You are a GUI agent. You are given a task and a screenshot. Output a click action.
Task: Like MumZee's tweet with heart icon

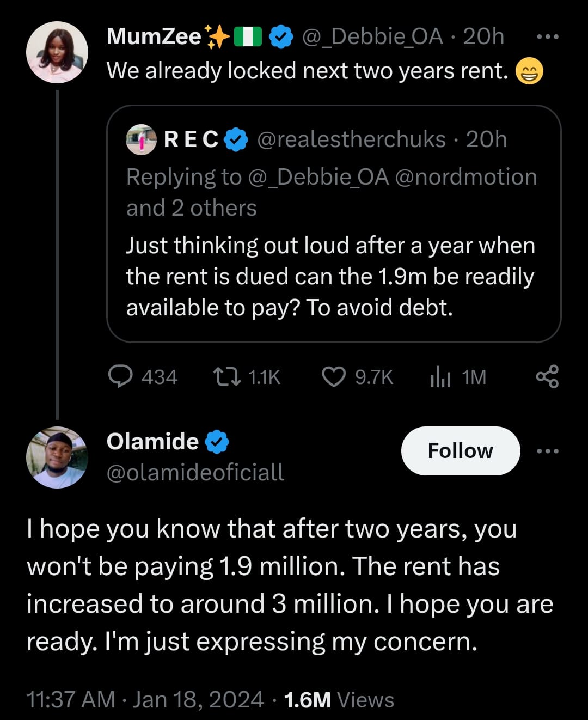pyautogui.click(x=334, y=376)
